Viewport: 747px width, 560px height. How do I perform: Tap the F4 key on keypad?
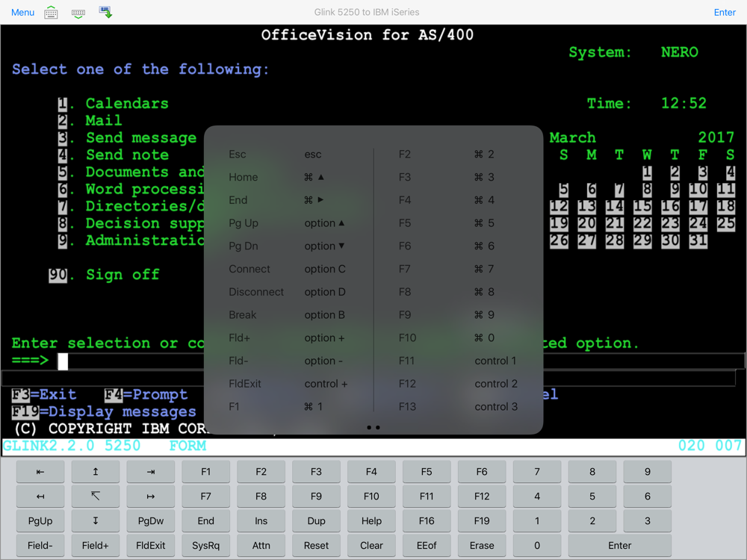coord(371,472)
